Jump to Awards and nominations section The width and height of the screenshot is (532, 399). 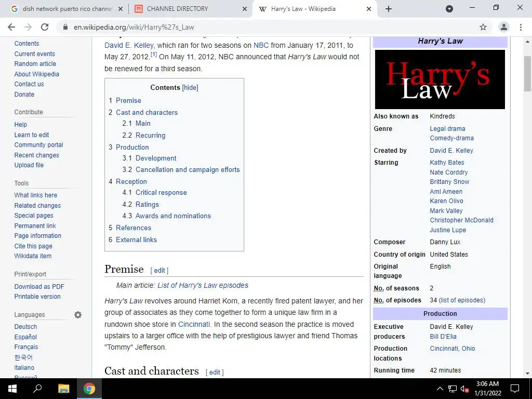point(173,216)
